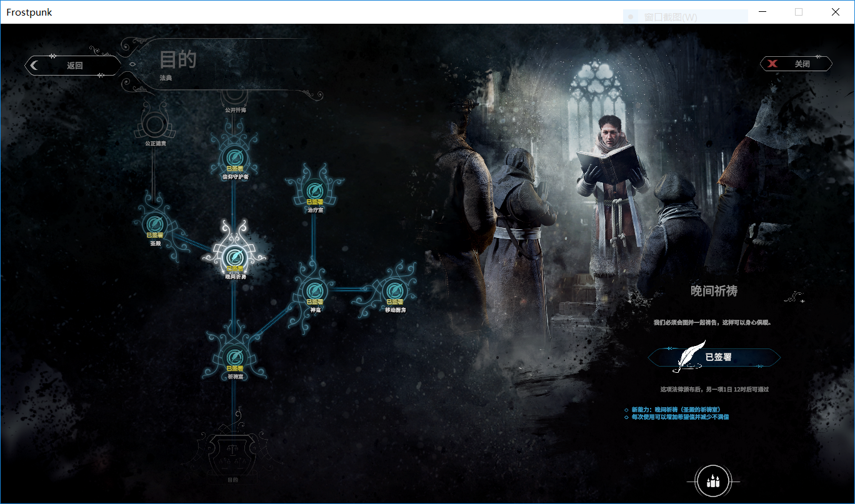Maximize the Frostpunk window
The image size is (855, 504).
[x=799, y=12]
